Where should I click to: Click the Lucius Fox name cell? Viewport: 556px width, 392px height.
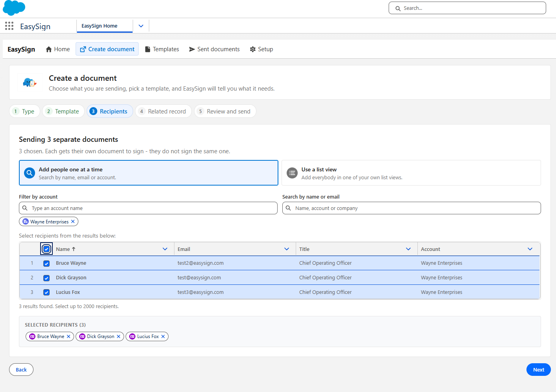click(68, 292)
